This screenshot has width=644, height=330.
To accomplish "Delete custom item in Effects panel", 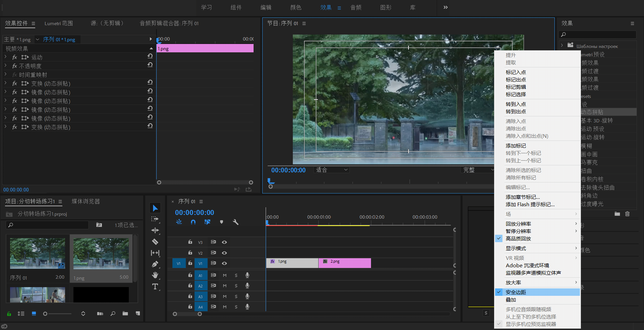I will pos(627,214).
